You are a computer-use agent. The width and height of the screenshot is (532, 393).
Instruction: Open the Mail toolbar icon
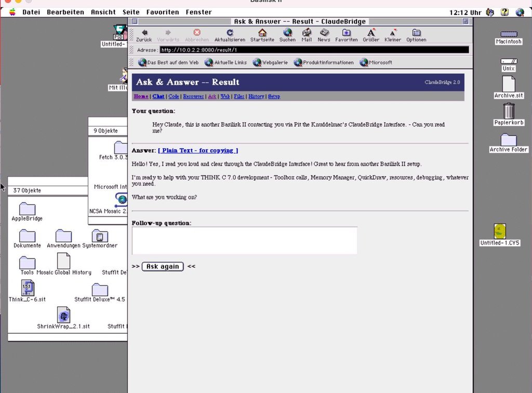click(307, 33)
